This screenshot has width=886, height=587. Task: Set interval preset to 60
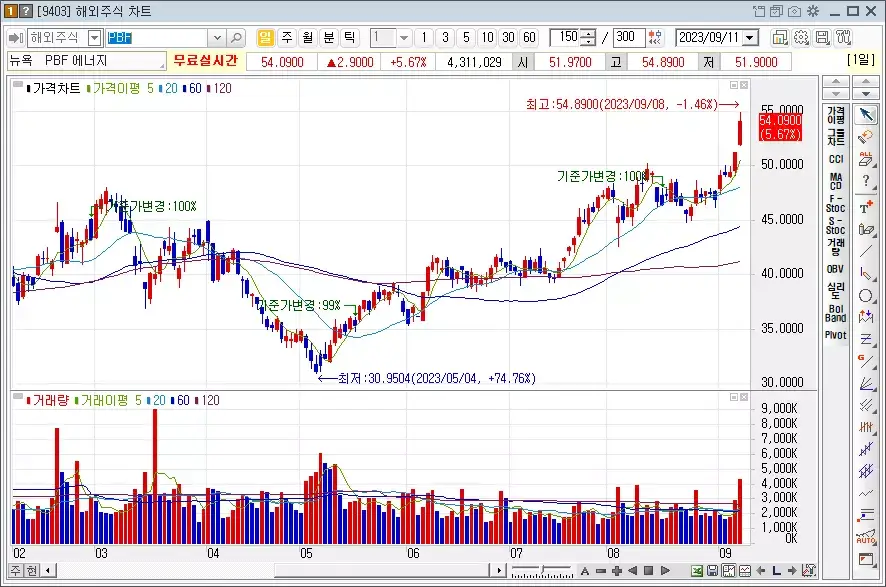click(x=529, y=38)
